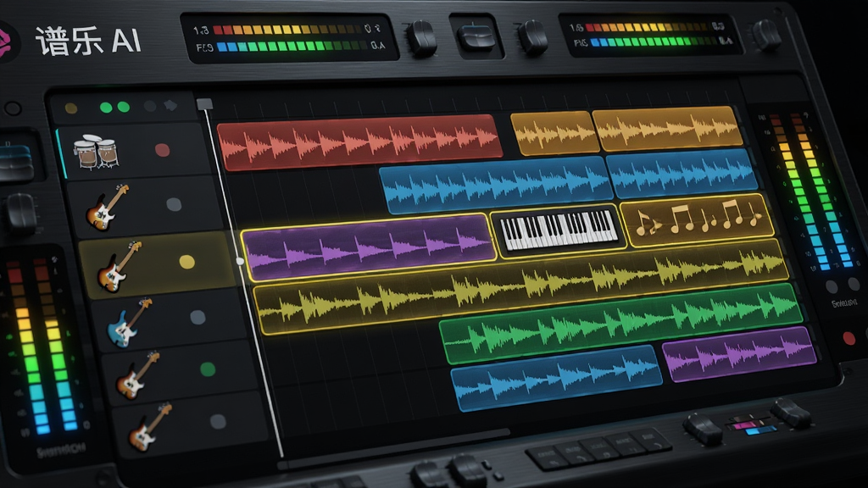Click the 谱乐 AI title text
The width and height of the screenshot is (868, 488).
click(x=89, y=41)
